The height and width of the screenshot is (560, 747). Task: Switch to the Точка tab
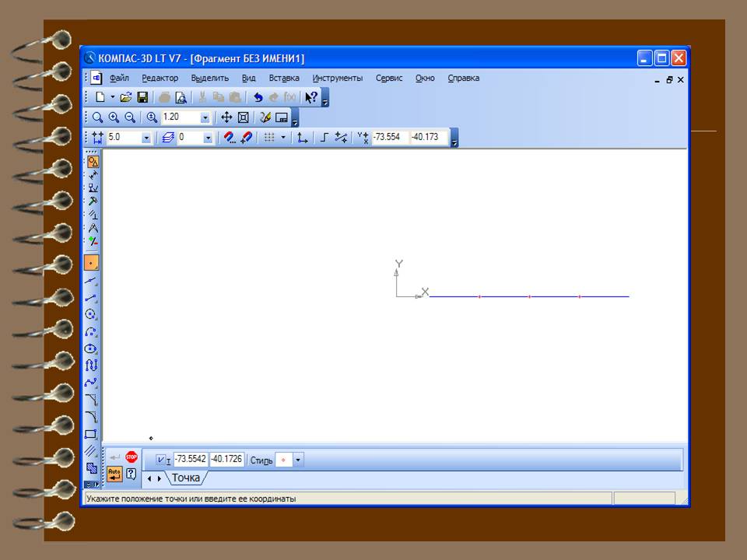(x=186, y=478)
